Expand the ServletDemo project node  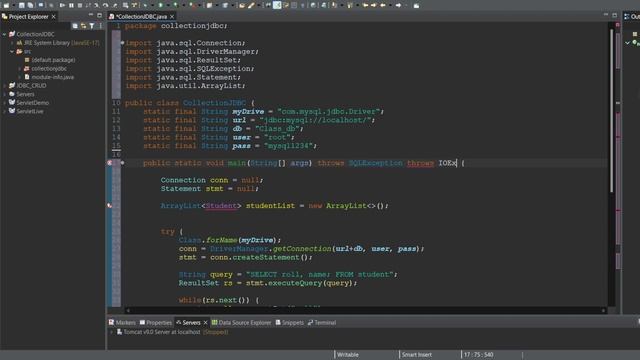click(4, 103)
